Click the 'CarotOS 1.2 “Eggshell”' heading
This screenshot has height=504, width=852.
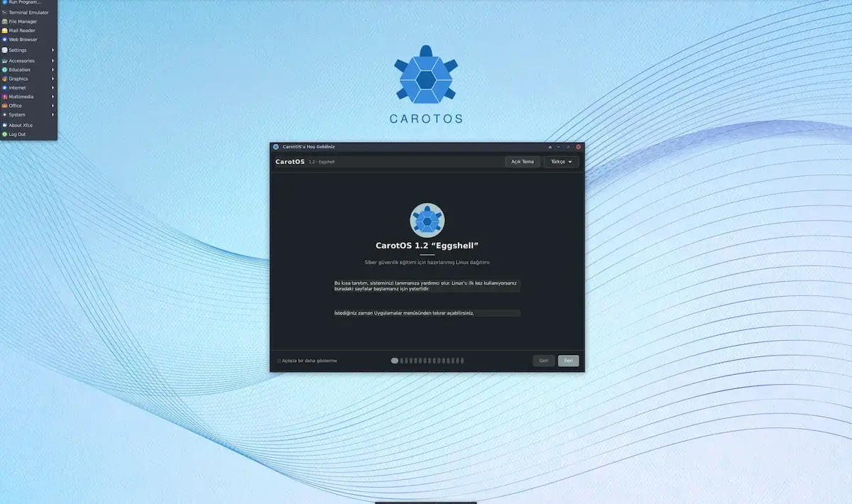click(x=427, y=246)
